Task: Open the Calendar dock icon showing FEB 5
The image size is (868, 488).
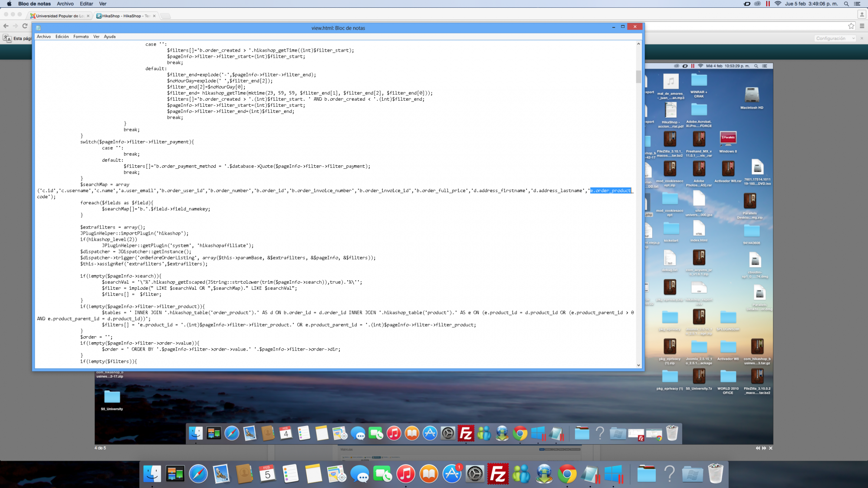Action: point(267,474)
